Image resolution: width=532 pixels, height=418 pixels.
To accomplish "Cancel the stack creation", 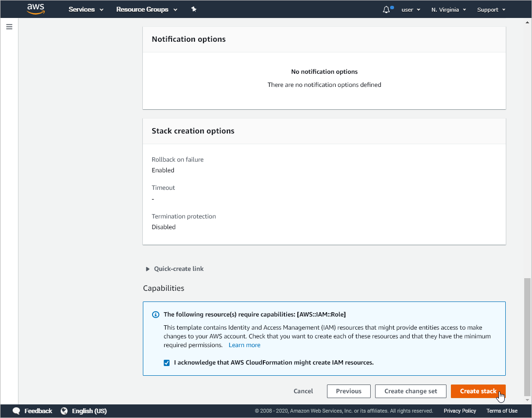I will click(x=303, y=391).
